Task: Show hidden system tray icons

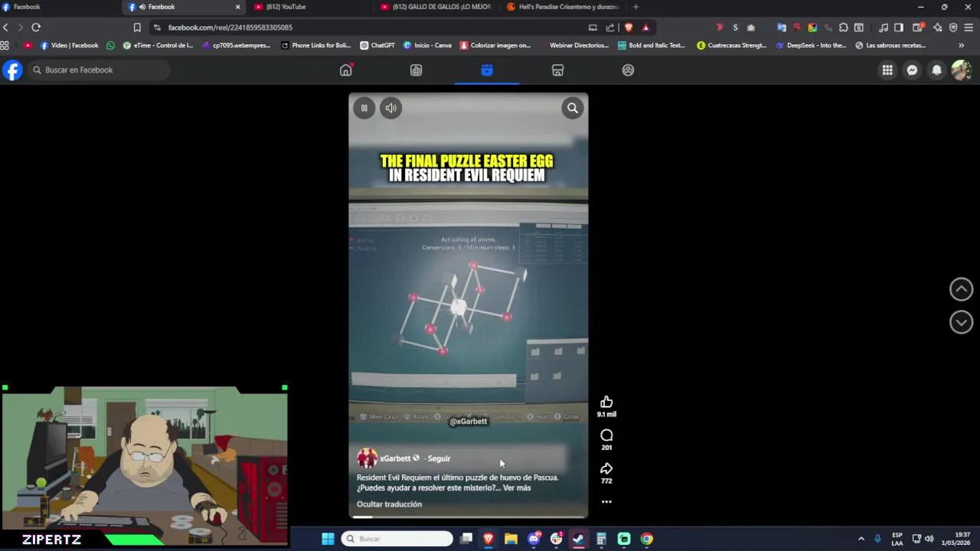Action: tap(861, 539)
